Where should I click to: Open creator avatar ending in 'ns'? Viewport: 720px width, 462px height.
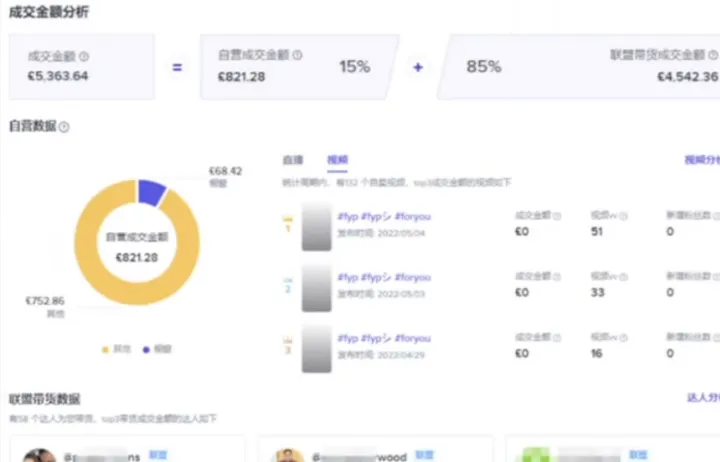pyautogui.click(x=39, y=456)
